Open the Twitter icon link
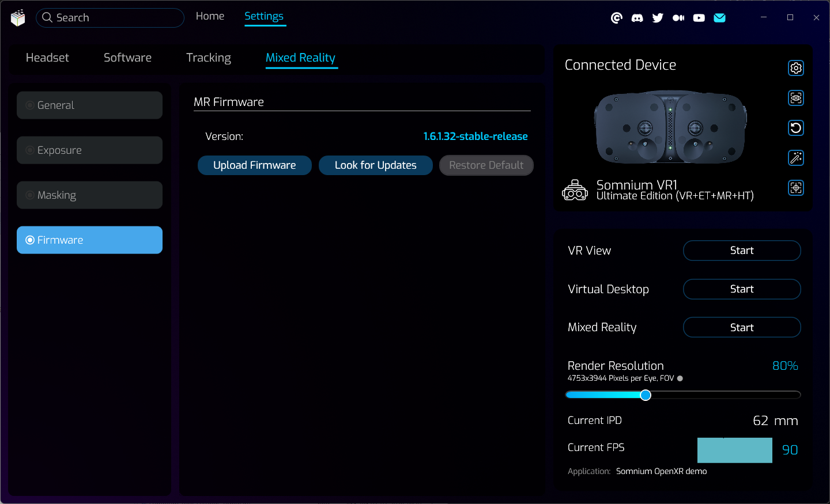This screenshot has width=830, height=504. (x=658, y=18)
